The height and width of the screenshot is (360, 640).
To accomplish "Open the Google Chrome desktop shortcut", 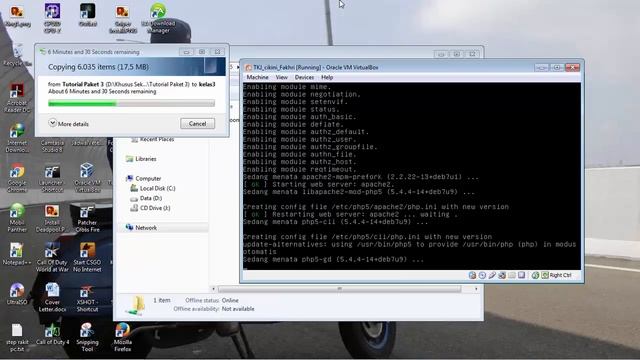I will [17, 178].
